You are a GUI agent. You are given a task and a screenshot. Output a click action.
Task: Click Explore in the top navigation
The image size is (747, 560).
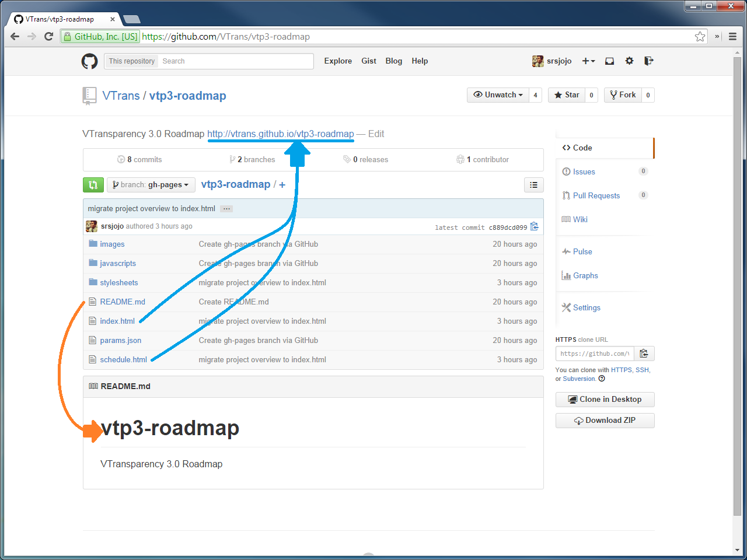pos(338,61)
